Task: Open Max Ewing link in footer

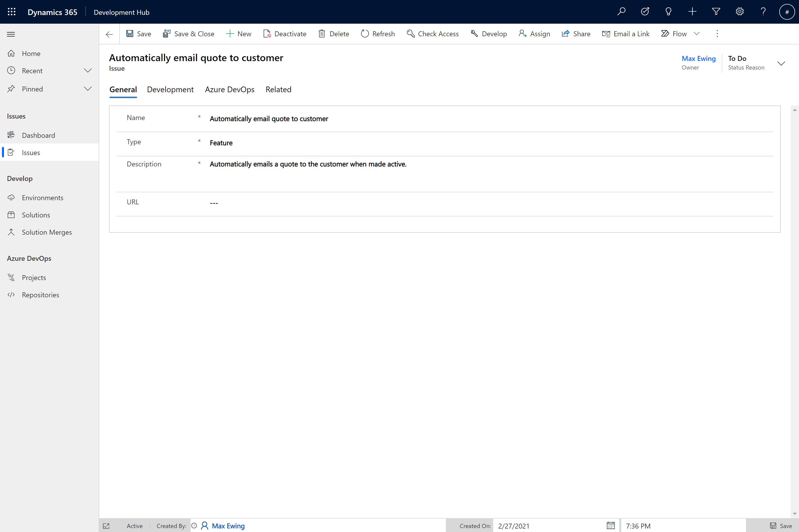Action: coord(228,526)
